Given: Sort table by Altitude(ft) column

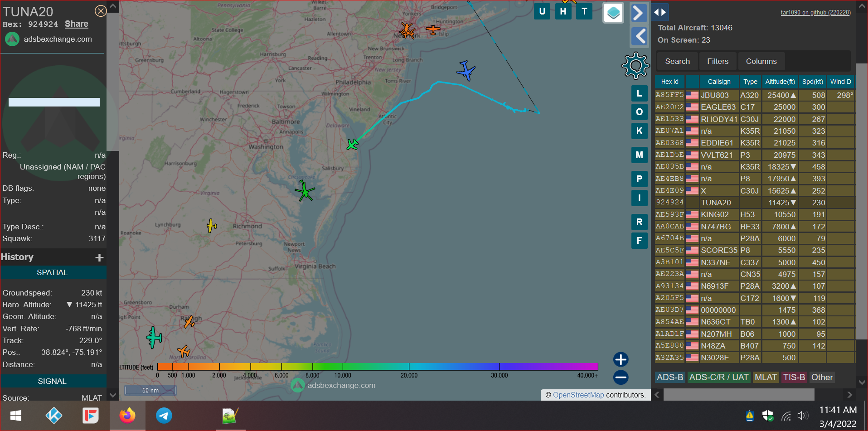Looking at the screenshot, I should (780, 82).
